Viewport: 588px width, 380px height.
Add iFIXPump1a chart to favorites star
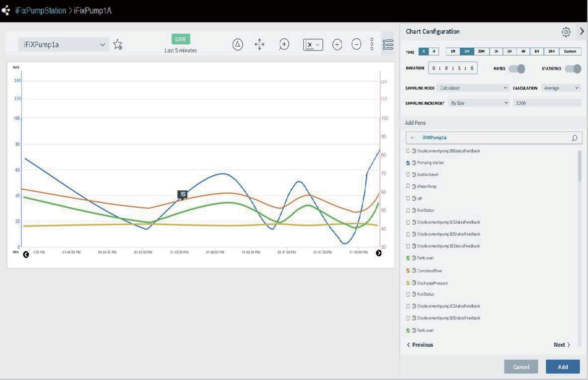pyautogui.click(x=117, y=45)
